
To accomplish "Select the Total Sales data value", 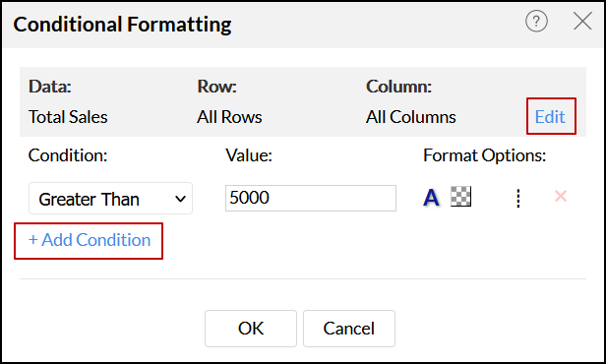I will pos(68,117).
